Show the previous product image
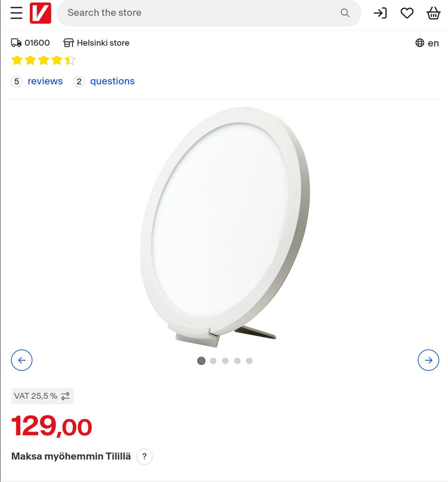 (22, 360)
